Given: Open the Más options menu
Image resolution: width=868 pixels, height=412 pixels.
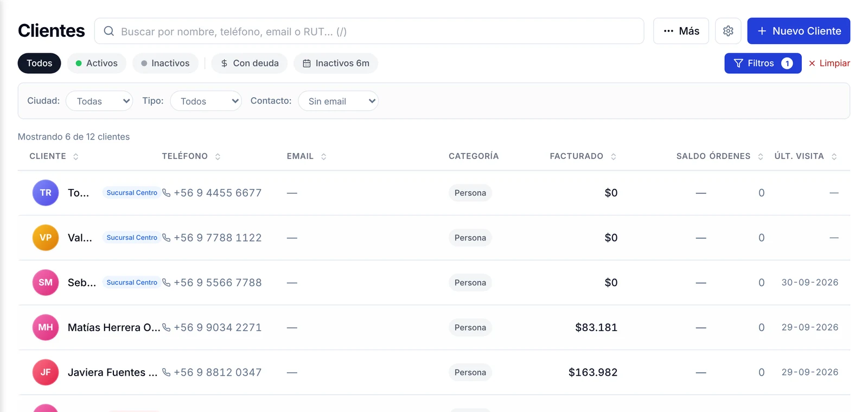Looking at the screenshot, I should pos(681,31).
